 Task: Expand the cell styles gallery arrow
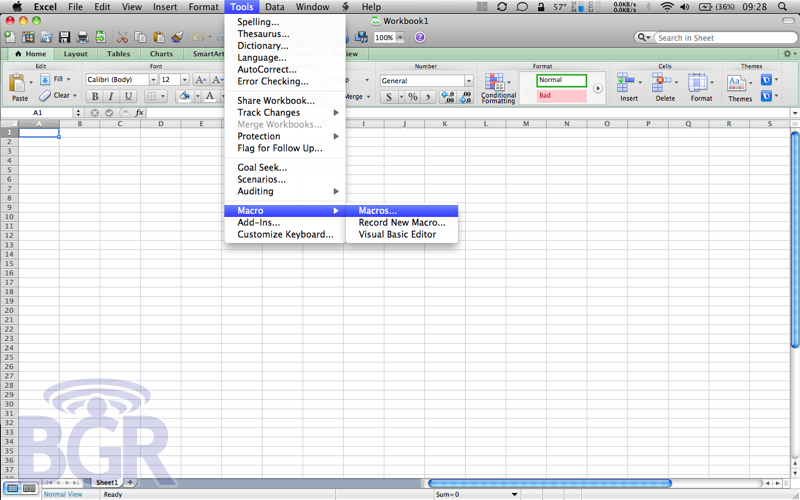tap(597, 88)
